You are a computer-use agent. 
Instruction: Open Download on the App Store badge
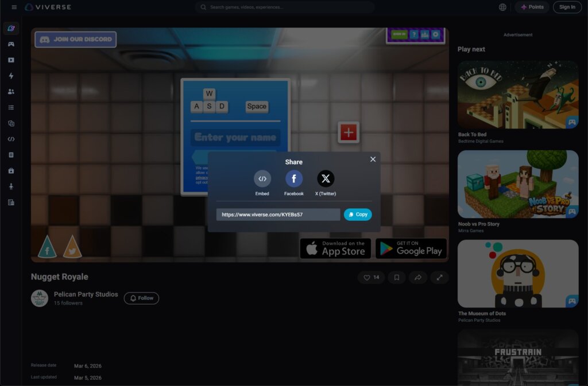tap(335, 248)
